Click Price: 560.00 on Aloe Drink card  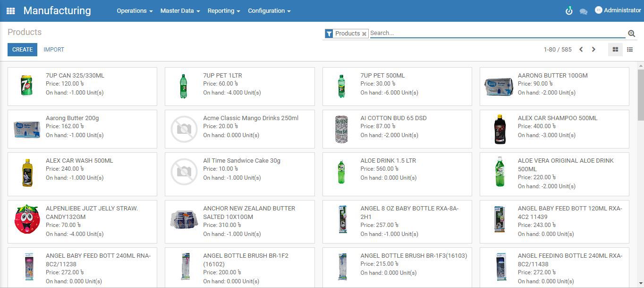(379, 169)
